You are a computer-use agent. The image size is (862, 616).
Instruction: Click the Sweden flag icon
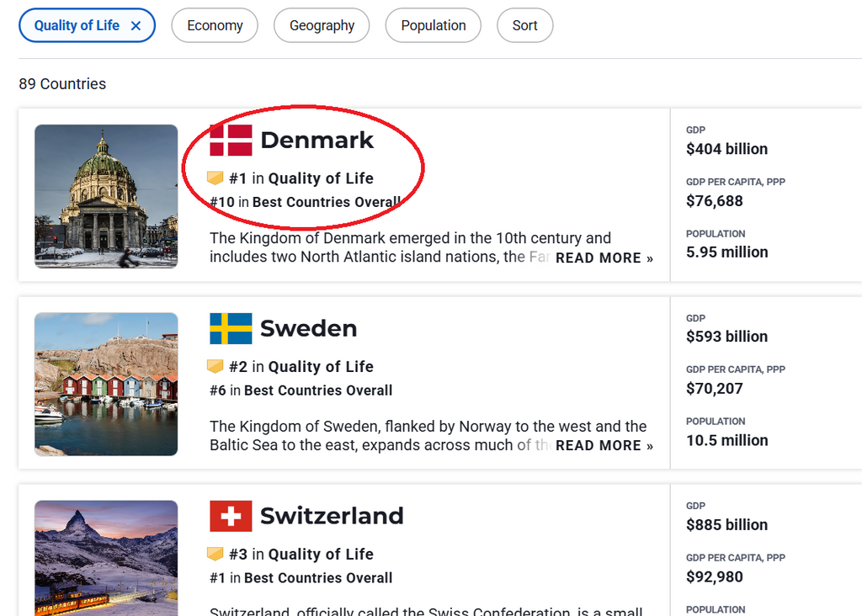[231, 328]
